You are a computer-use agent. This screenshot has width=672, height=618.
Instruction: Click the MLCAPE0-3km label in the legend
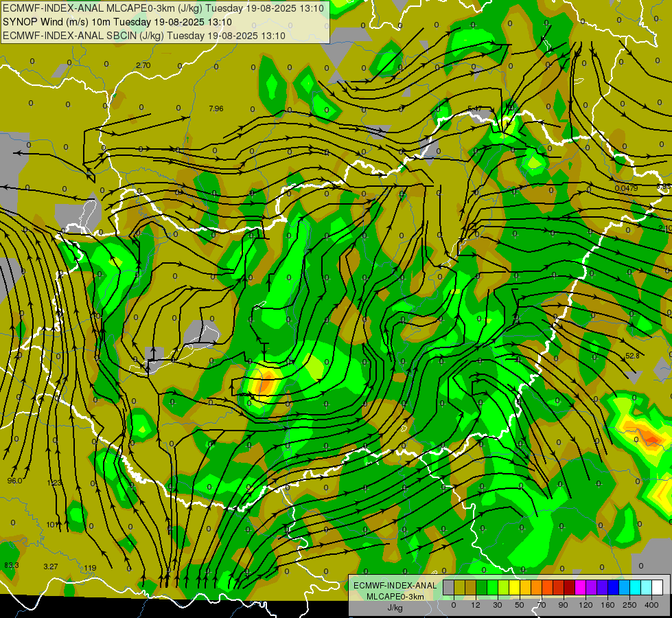click(x=395, y=597)
